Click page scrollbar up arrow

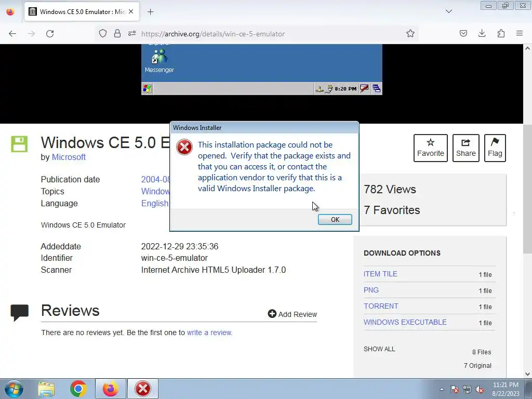click(x=528, y=48)
